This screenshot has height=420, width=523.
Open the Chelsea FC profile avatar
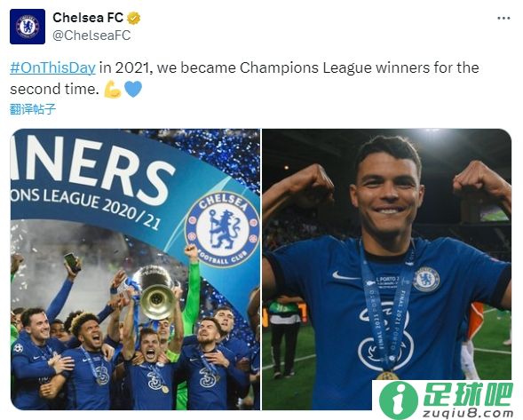(28, 27)
